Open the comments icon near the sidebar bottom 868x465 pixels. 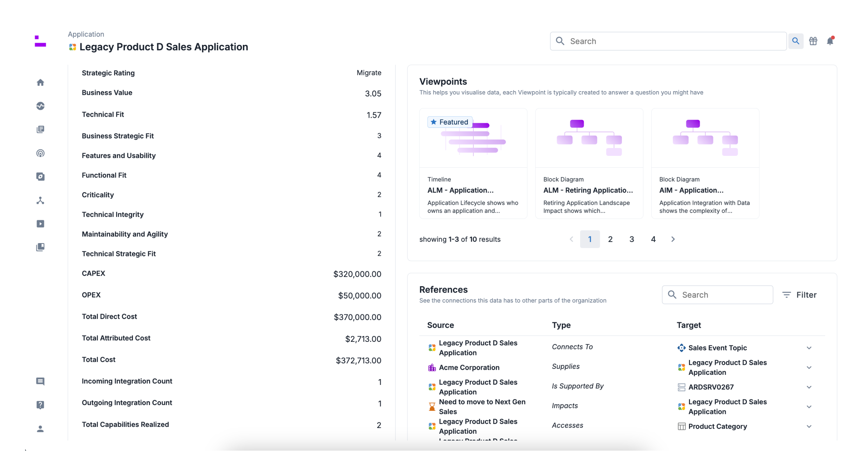click(41, 381)
